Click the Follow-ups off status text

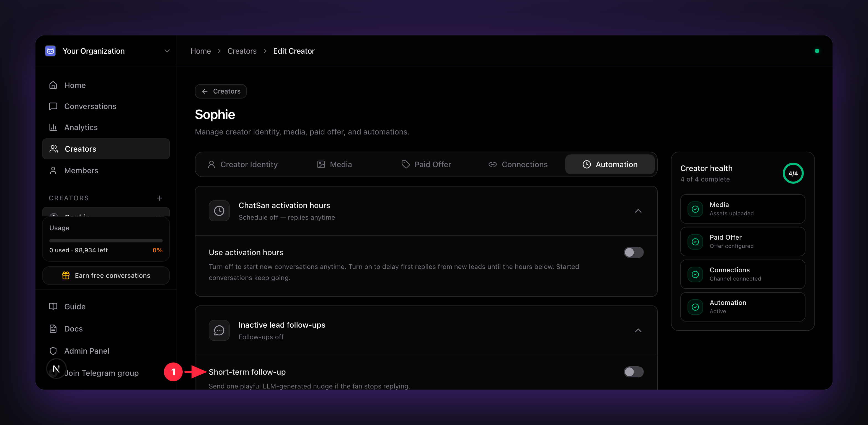tap(261, 337)
